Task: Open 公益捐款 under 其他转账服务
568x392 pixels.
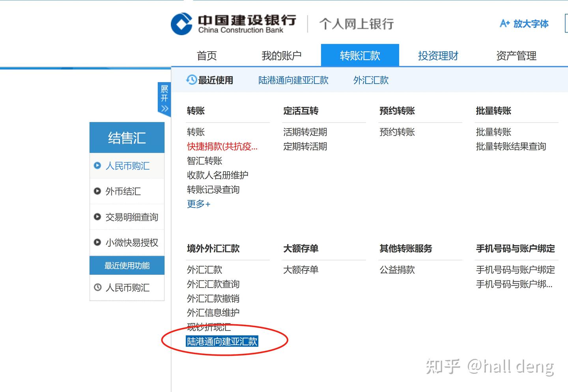Action: click(x=397, y=270)
